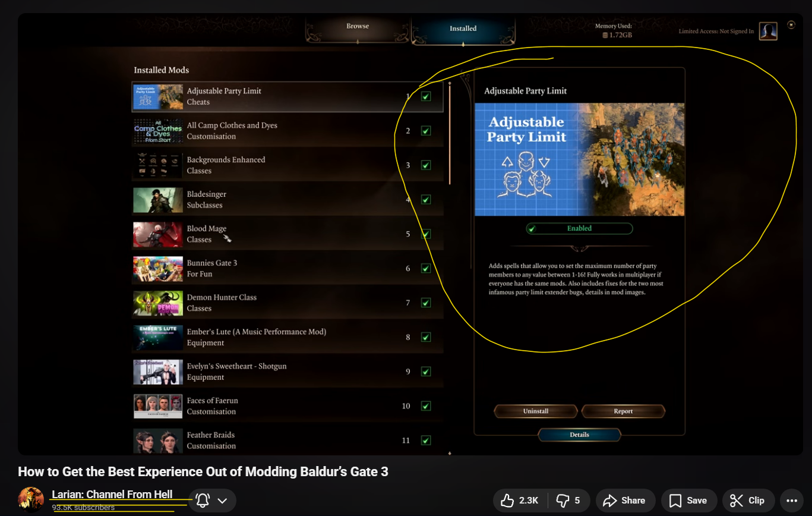Select the Bladesinger mod thumbnail
Screen dimensions: 812x516
click(158, 200)
